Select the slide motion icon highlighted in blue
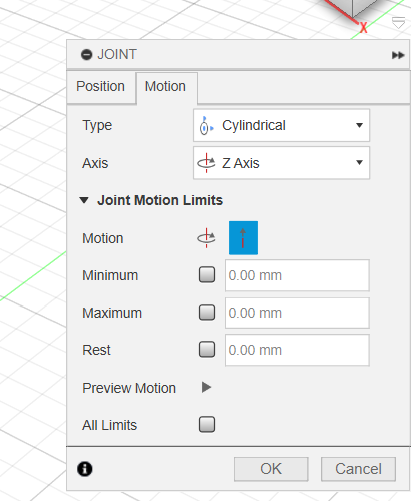The width and height of the screenshot is (411, 501). [x=243, y=238]
